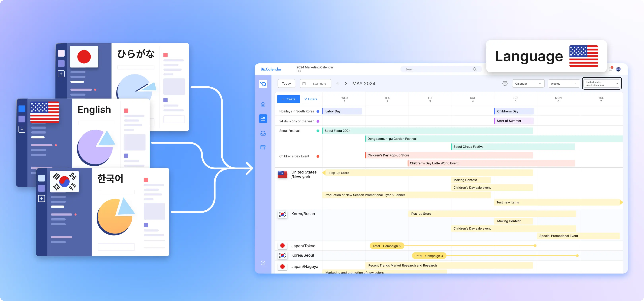Screen dimensions: 644x301
Task: Click the red dot for Children's Day Event
Action: (318, 156)
